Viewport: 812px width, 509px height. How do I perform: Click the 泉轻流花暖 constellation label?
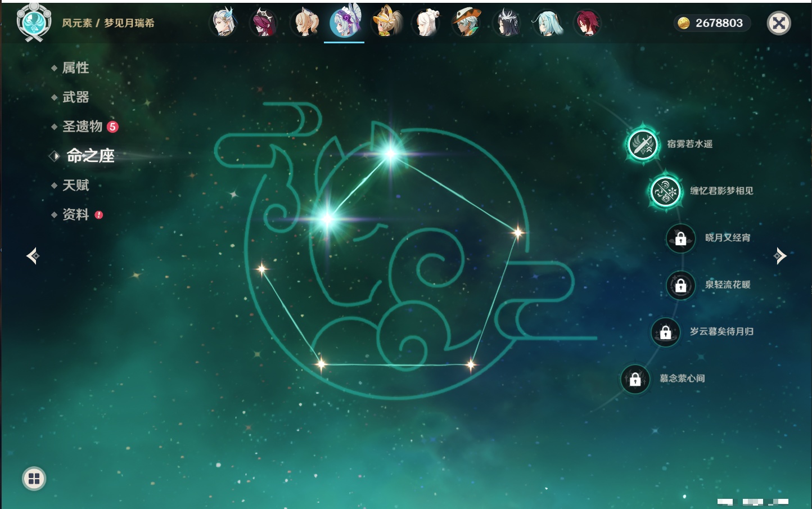point(728,285)
